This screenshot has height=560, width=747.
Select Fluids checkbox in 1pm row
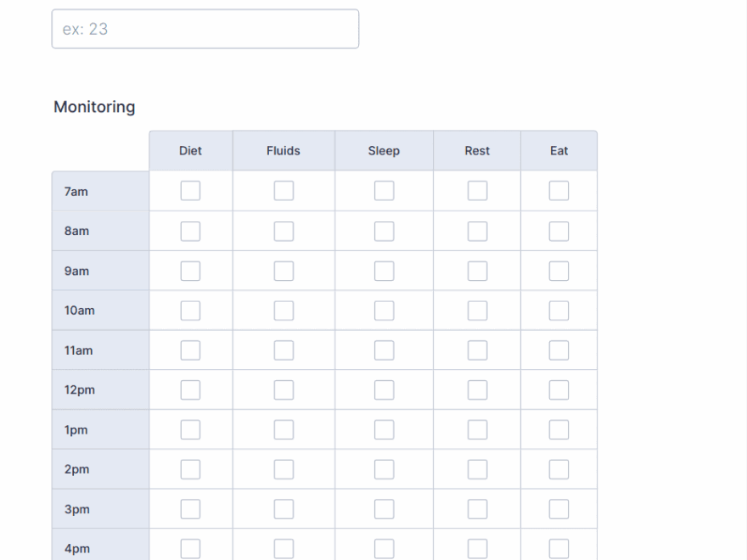tap(284, 429)
